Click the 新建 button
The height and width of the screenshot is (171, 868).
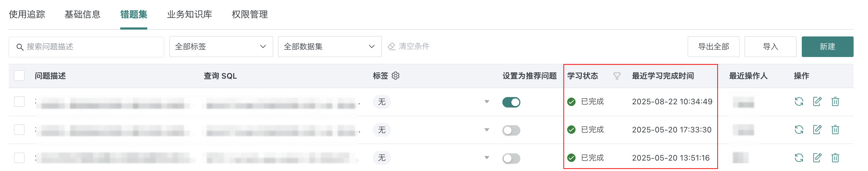coord(827,47)
